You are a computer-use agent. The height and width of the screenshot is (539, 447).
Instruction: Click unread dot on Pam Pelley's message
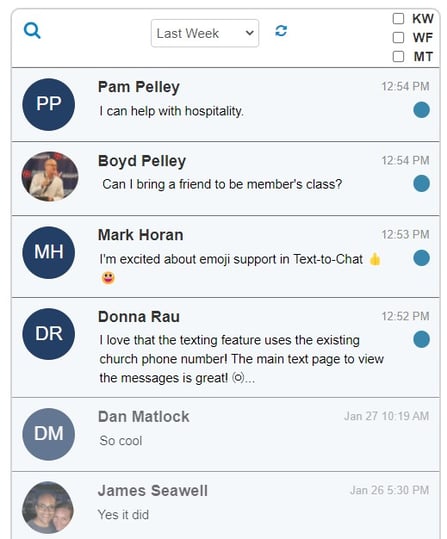(x=421, y=110)
